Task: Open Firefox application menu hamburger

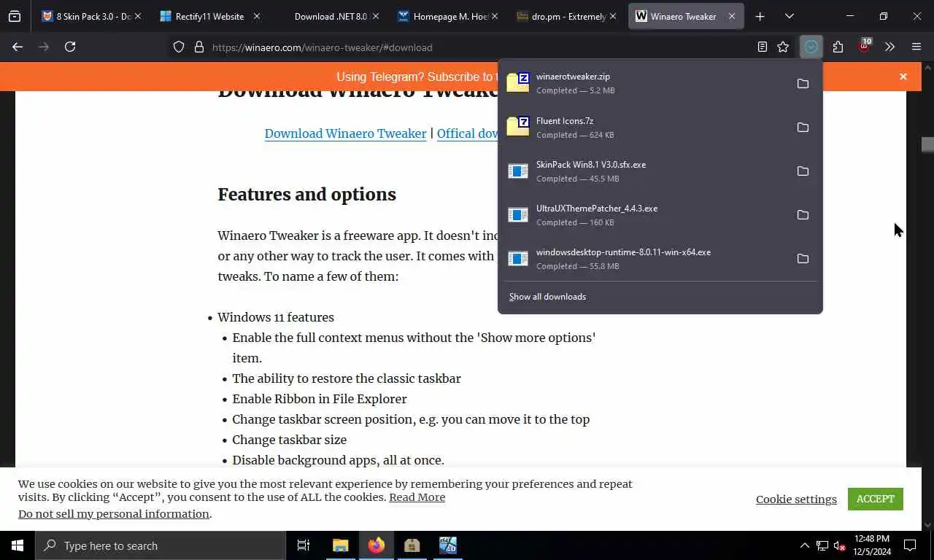Action: coord(916,47)
